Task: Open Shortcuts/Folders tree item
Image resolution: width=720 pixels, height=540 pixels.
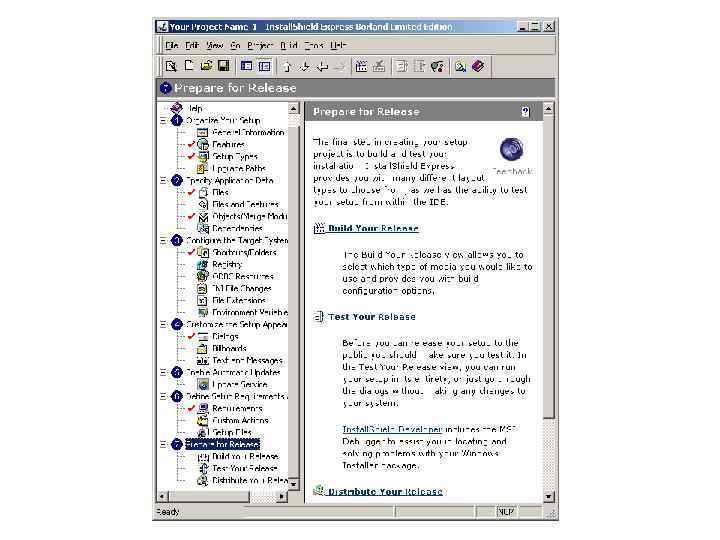Action: pyautogui.click(x=244, y=252)
